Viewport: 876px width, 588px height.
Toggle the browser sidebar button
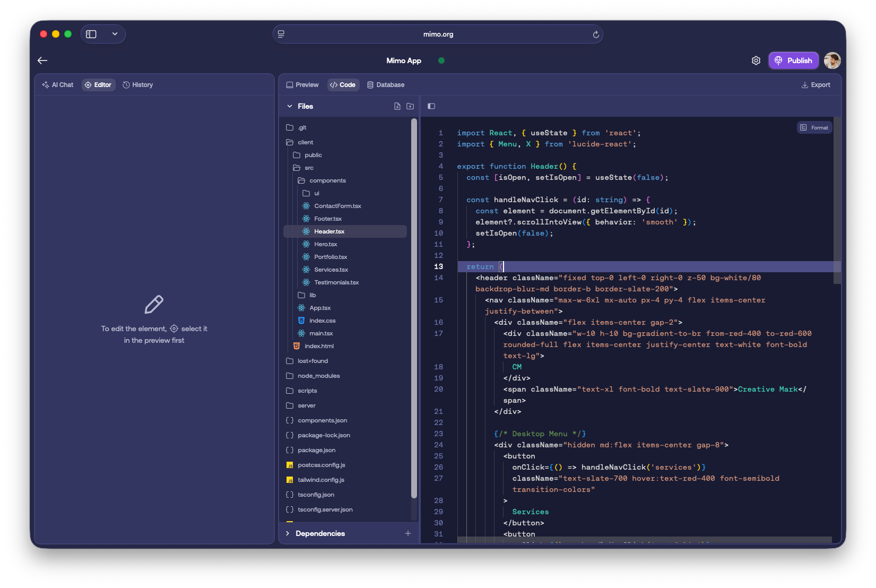[91, 34]
